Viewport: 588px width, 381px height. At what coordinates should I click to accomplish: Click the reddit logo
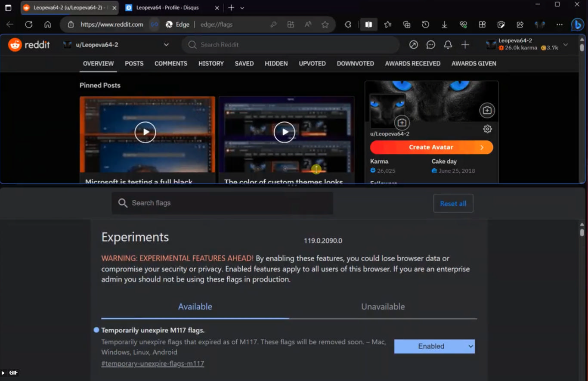(x=29, y=44)
